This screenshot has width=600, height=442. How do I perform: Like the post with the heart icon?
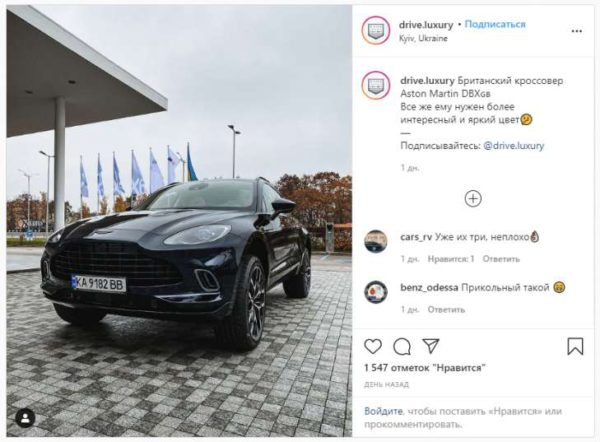coord(373,346)
